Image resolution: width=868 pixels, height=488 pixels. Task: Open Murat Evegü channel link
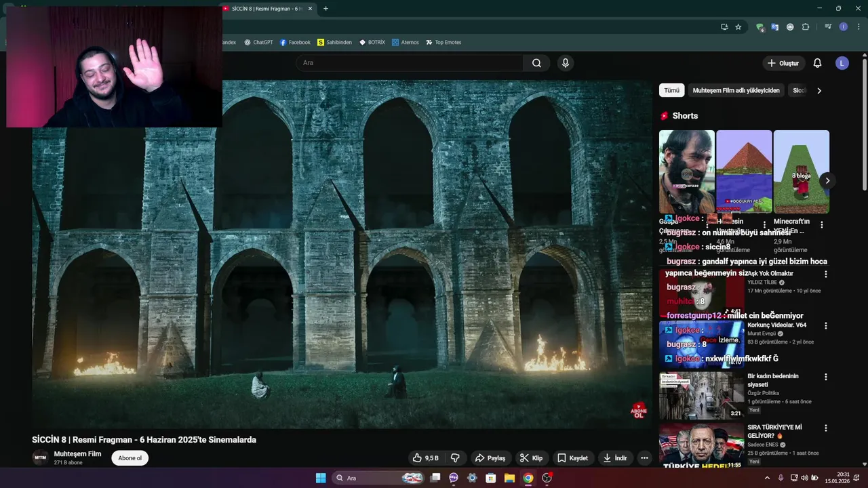[x=762, y=333]
